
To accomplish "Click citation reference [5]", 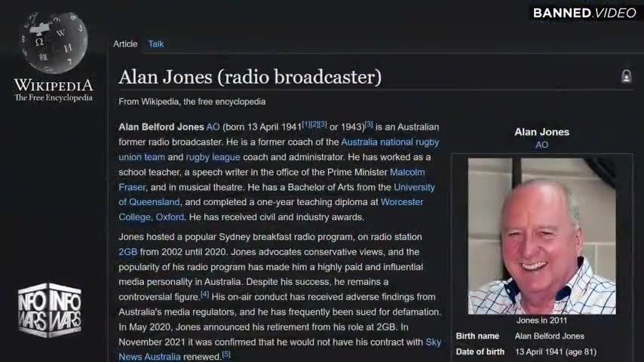I will [226, 354].
